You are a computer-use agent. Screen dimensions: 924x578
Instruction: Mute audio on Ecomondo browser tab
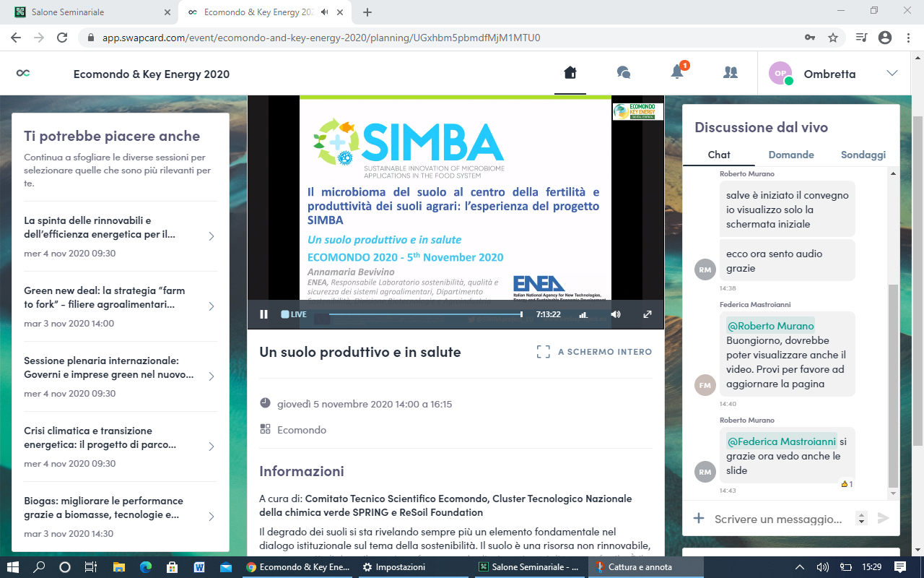pyautogui.click(x=325, y=12)
